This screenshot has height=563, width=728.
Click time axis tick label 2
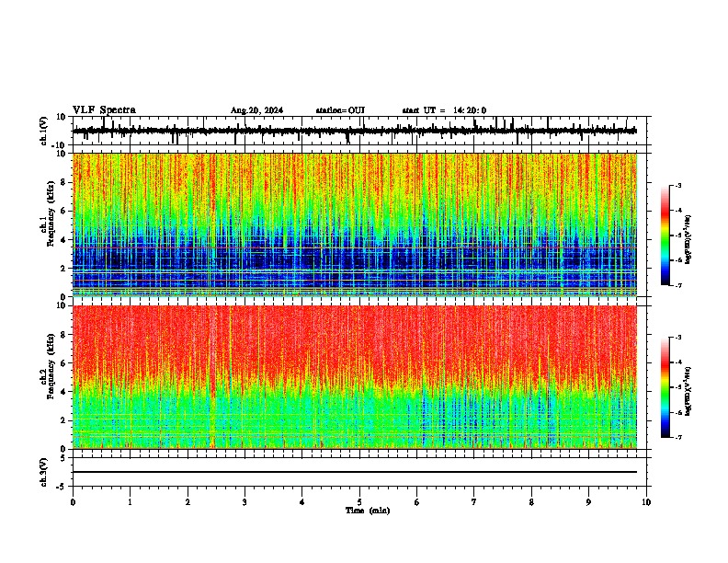point(188,502)
